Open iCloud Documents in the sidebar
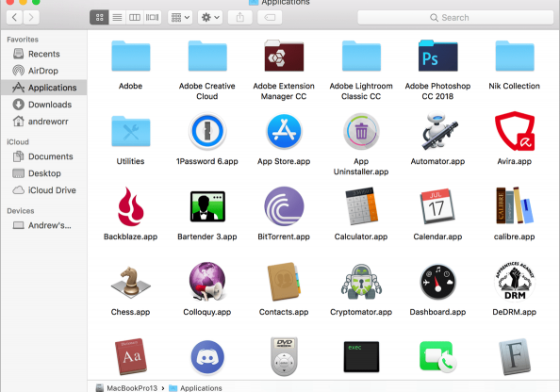 coord(43,156)
